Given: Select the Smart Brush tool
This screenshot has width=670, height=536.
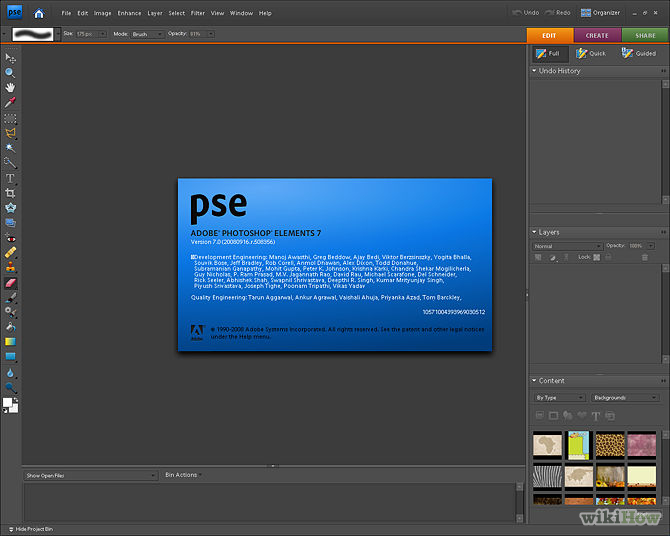Looking at the screenshot, I should [x=10, y=312].
